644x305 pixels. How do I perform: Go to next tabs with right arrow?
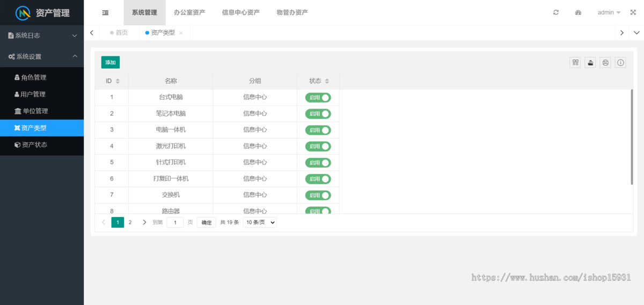621,33
